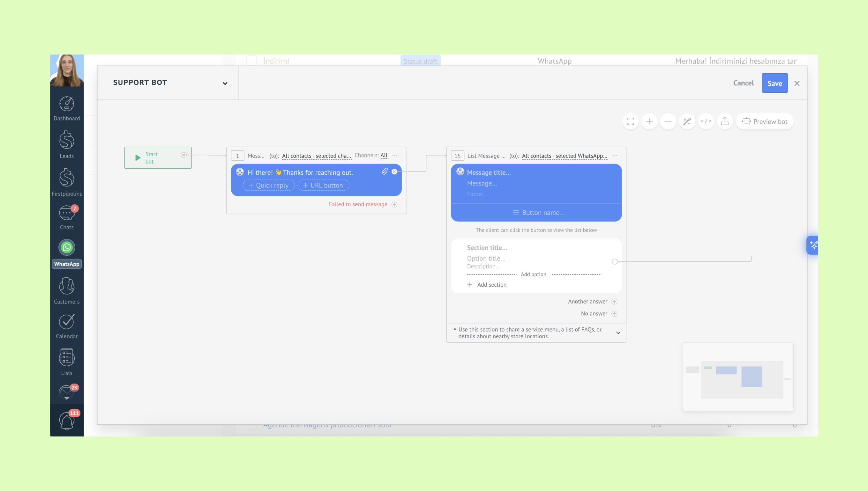This screenshot has height=491, width=868.
Task: Open the notifications bell icon
Action: tap(67, 421)
